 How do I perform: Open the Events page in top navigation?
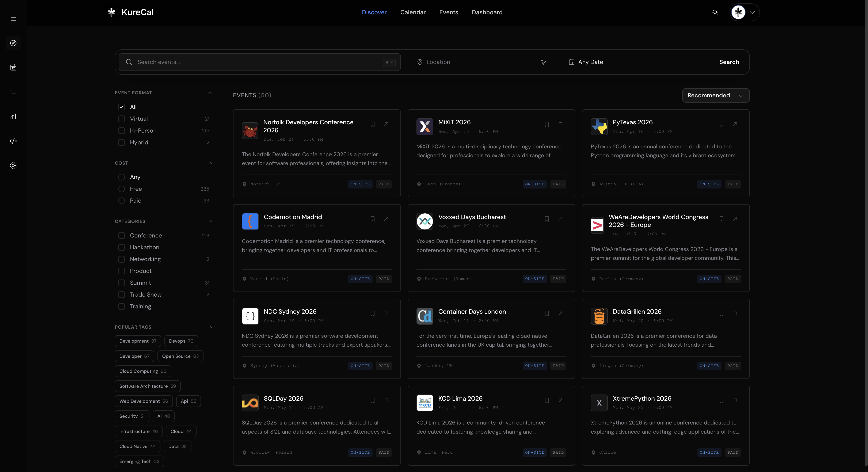coord(449,12)
